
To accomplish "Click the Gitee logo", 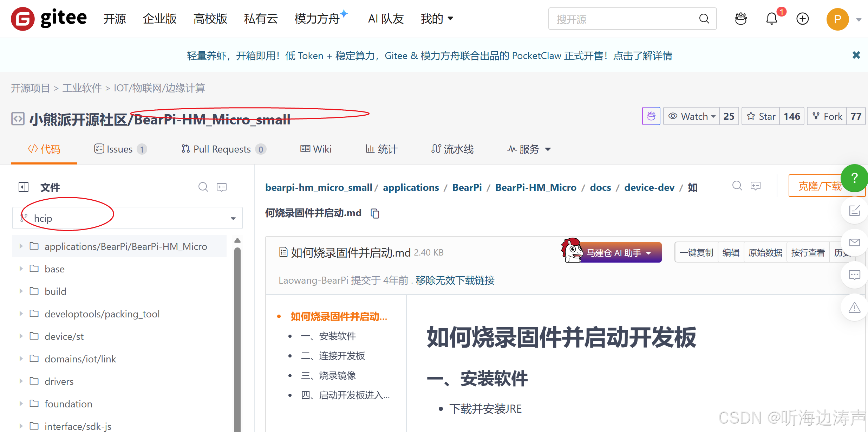I will point(49,18).
